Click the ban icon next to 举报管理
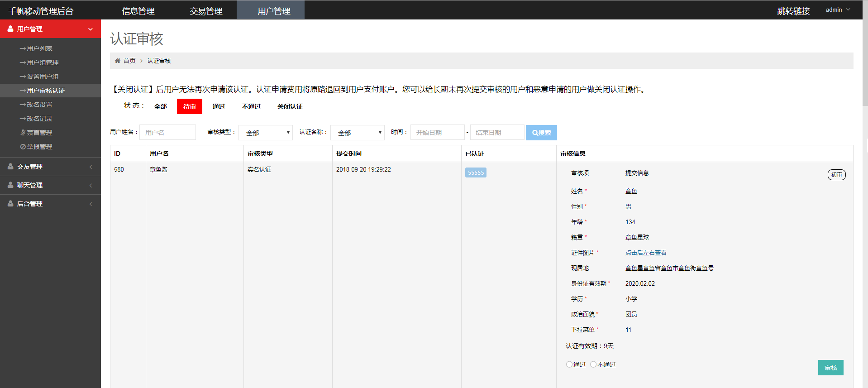This screenshot has height=388, width=868. [23, 147]
